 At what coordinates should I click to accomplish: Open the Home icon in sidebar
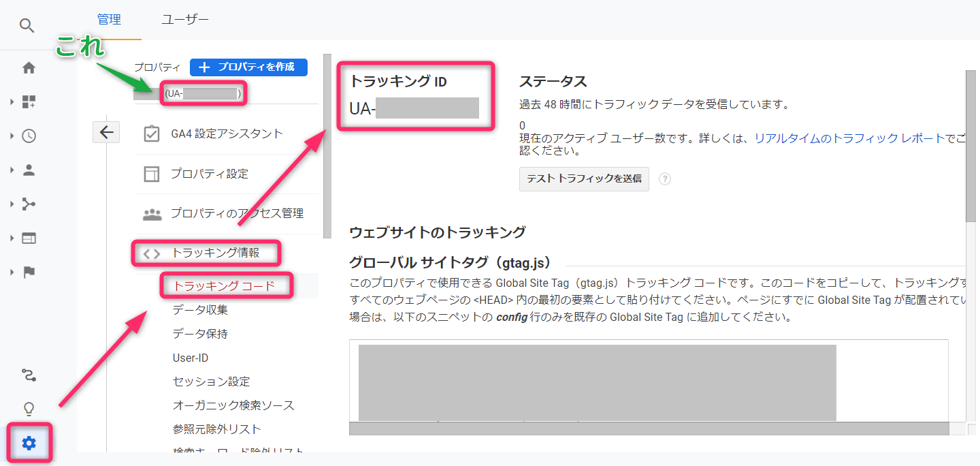[x=29, y=68]
